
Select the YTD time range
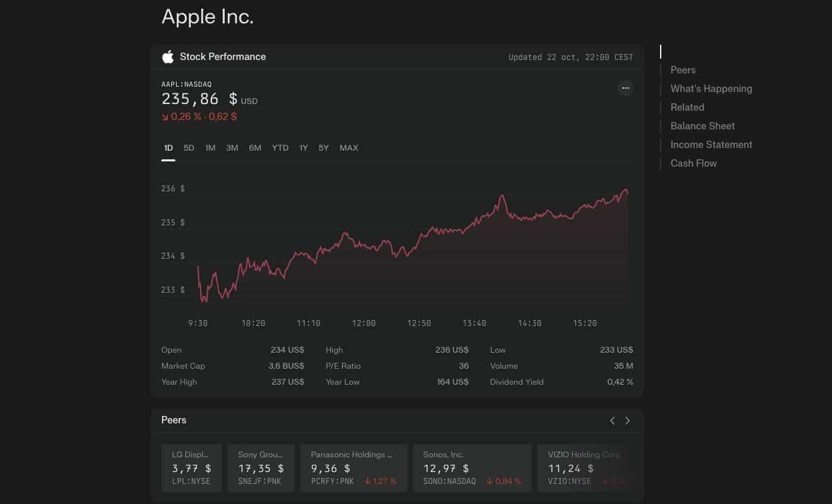coord(279,147)
